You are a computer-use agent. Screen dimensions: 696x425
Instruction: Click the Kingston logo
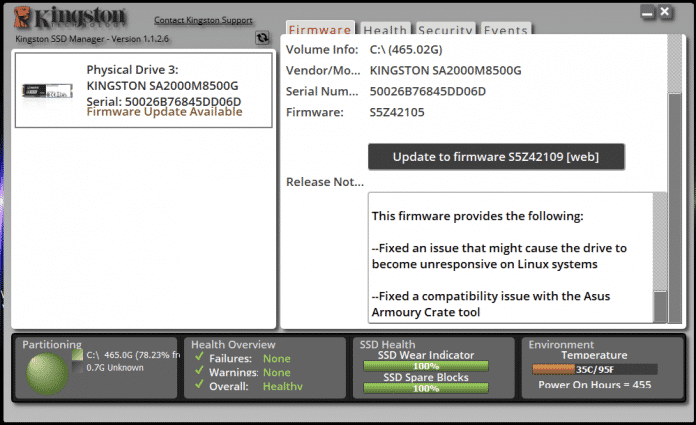[x=70, y=18]
